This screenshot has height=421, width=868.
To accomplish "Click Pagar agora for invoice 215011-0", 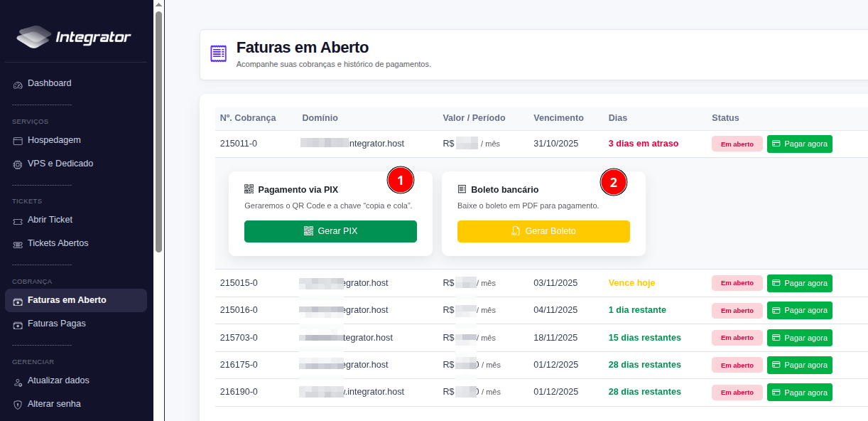I will (x=799, y=144).
